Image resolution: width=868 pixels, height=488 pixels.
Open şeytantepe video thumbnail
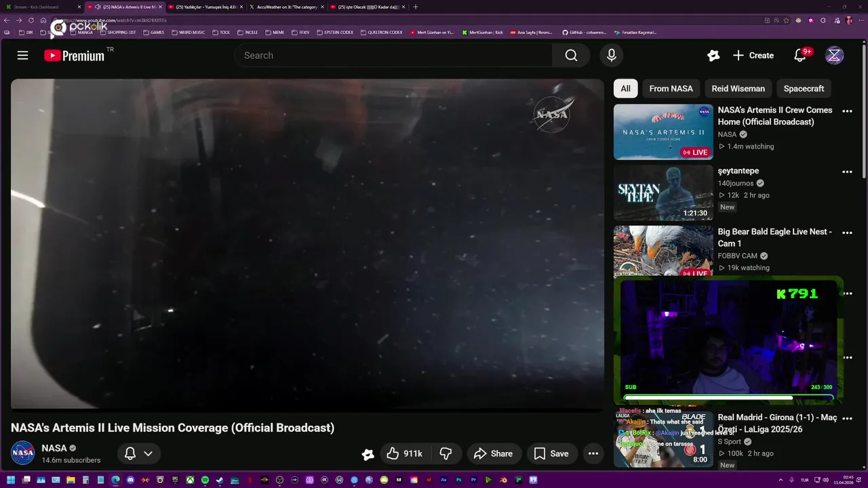663,192
